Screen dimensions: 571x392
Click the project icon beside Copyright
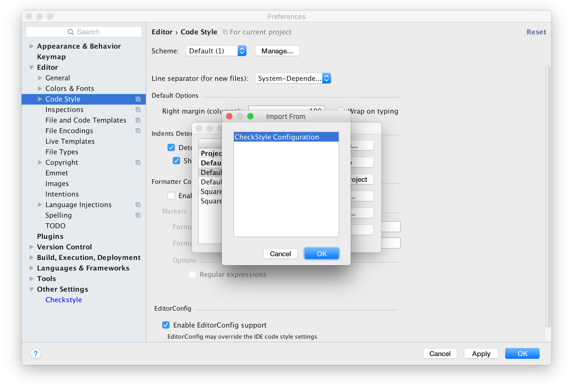pos(138,162)
